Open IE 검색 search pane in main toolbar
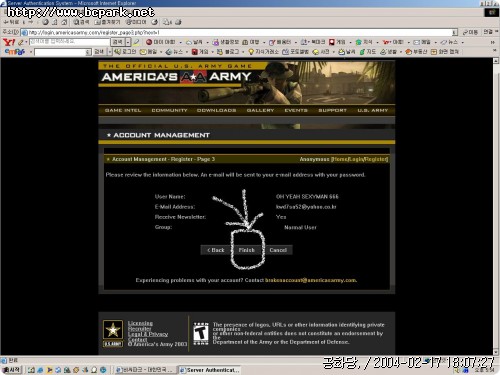This screenshot has height=375, width=500. click(81, 22)
